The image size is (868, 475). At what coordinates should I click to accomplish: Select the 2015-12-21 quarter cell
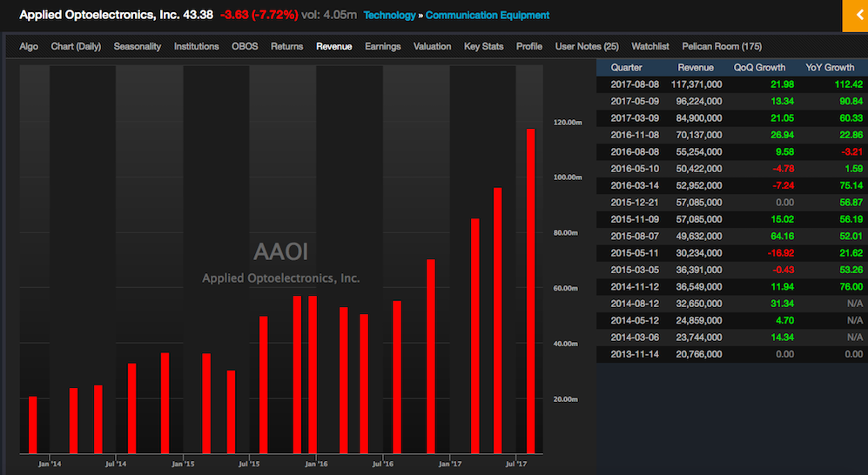click(635, 203)
